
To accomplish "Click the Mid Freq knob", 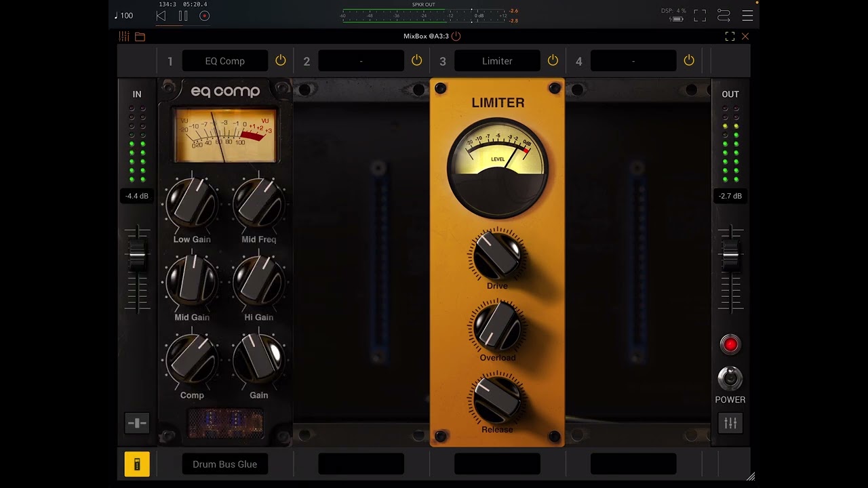I will pos(258,203).
